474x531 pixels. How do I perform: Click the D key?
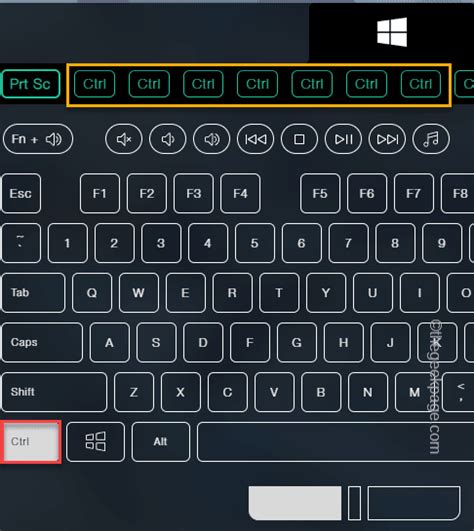tap(203, 342)
